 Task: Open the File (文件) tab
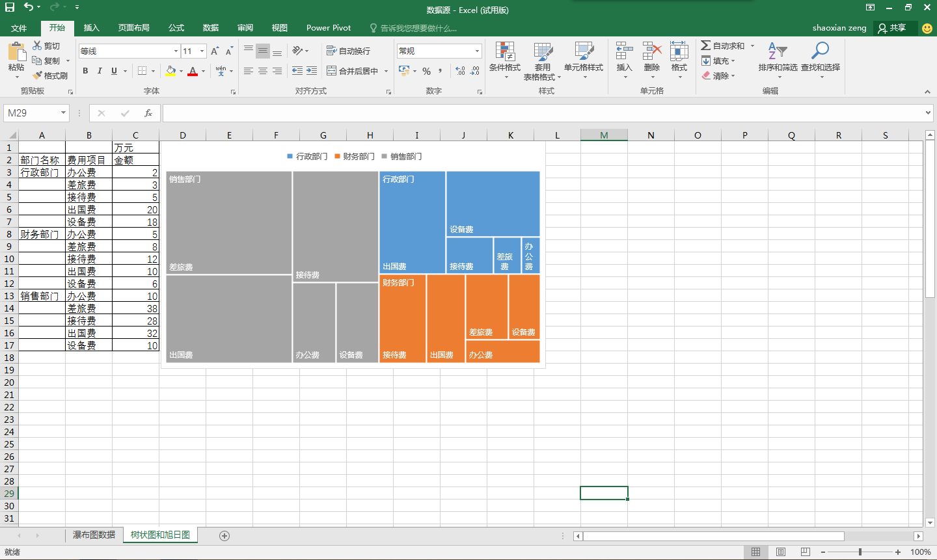[19, 28]
